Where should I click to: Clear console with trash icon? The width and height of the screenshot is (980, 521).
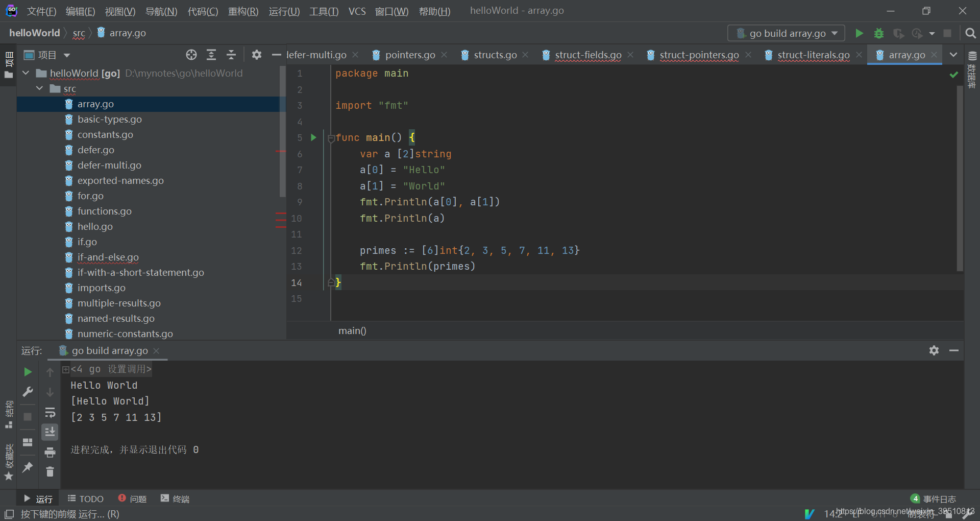(x=50, y=471)
